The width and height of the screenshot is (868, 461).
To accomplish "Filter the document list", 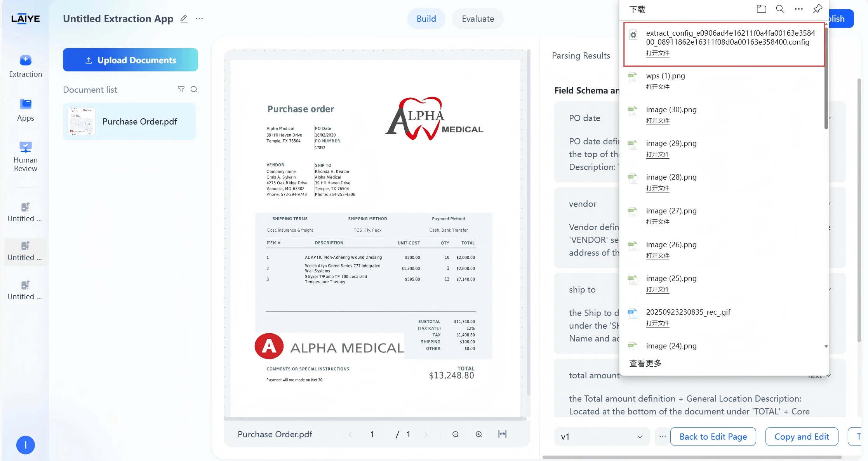I will click(181, 89).
